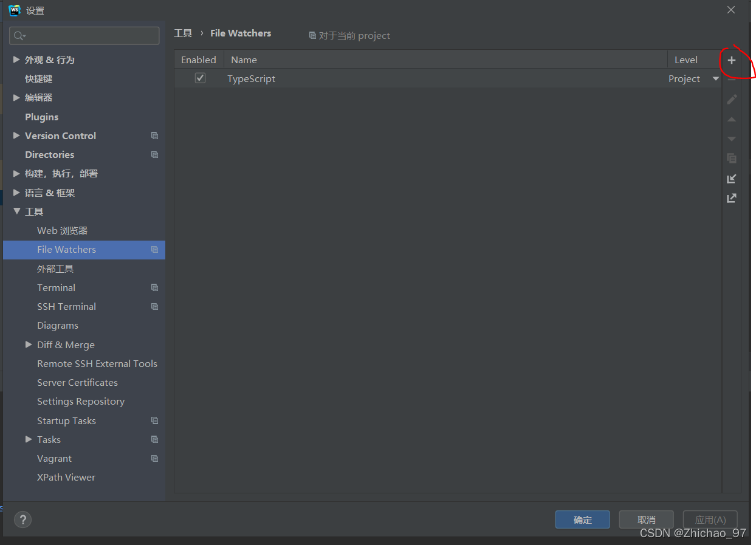Select Web 浏览器 in the sidebar
The width and height of the screenshot is (756, 545).
point(63,230)
